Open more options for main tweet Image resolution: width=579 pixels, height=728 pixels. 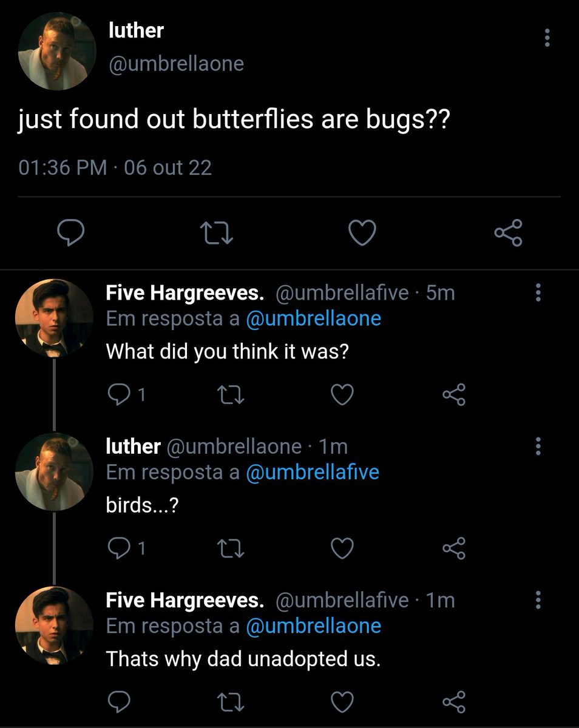[547, 38]
